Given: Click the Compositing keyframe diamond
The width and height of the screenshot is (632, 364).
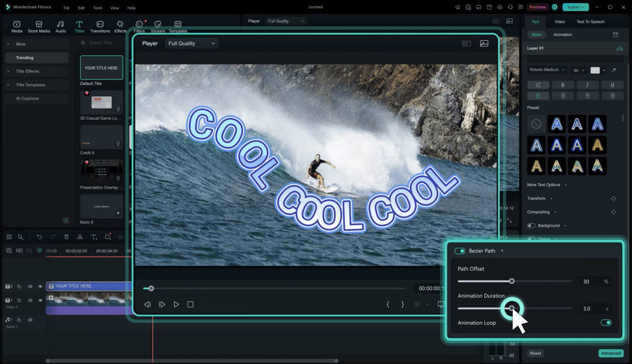Looking at the screenshot, I should tap(613, 212).
